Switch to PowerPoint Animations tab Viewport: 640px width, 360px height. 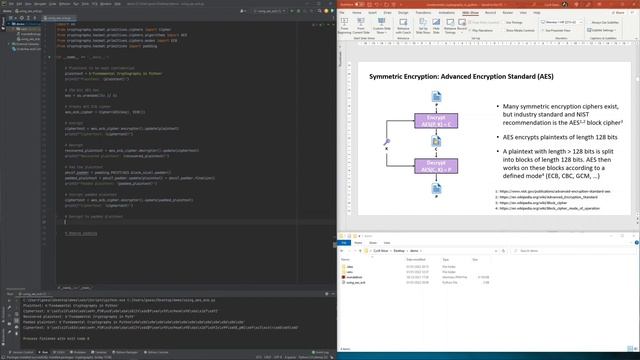pyautogui.click(x=446, y=13)
